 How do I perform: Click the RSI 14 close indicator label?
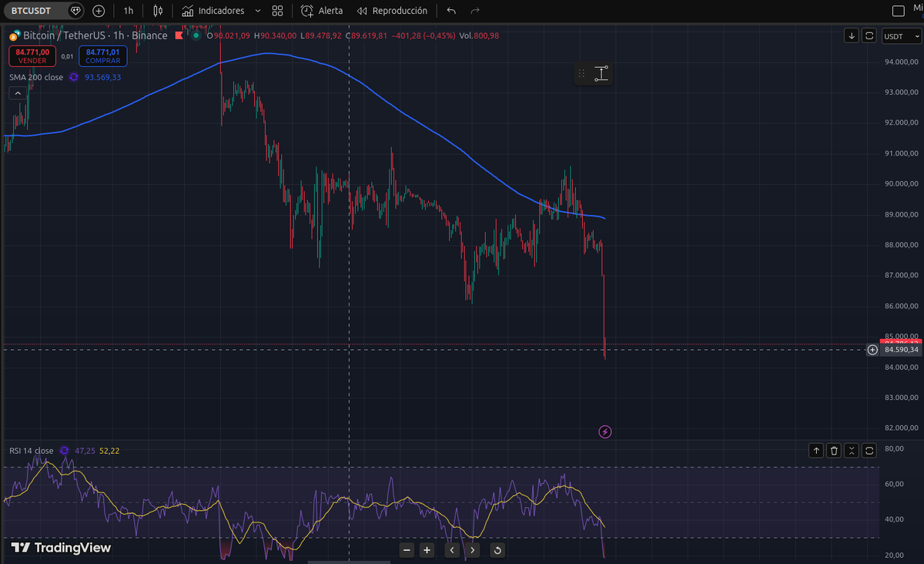click(x=32, y=451)
